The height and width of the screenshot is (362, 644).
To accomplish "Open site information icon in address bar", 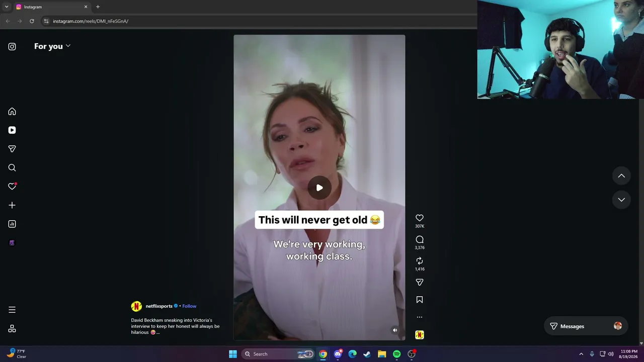I will point(46,21).
